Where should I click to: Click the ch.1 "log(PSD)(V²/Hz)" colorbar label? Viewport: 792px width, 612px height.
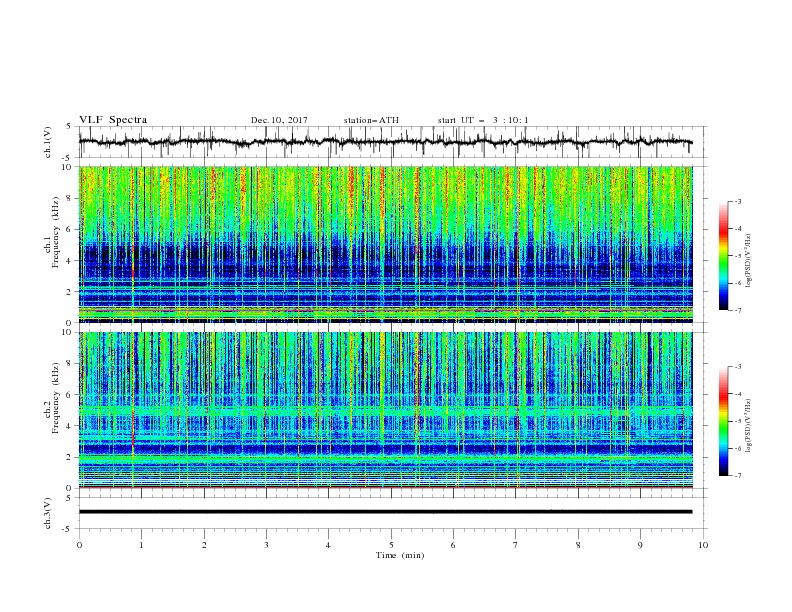pyautogui.click(x=750, y=261)
